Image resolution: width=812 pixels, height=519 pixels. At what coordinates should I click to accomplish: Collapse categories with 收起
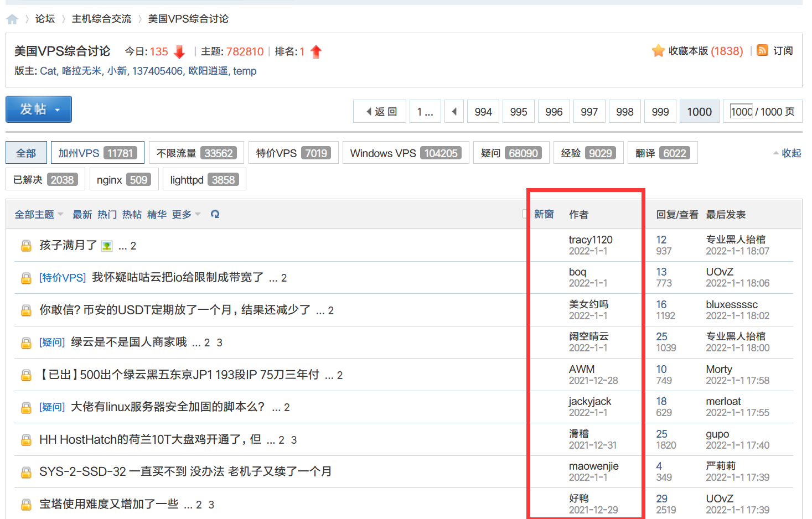[x=787, y=153]
